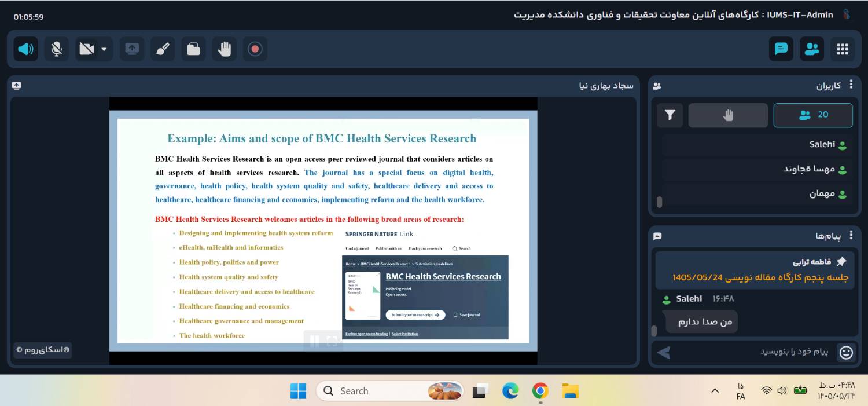Toggle the speaker sound button

(x=26, y=49)
